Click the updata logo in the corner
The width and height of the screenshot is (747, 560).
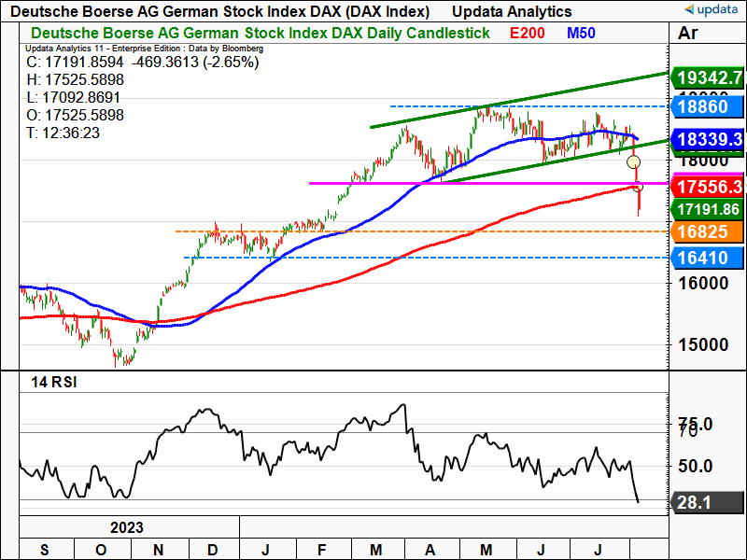point(711,9)
